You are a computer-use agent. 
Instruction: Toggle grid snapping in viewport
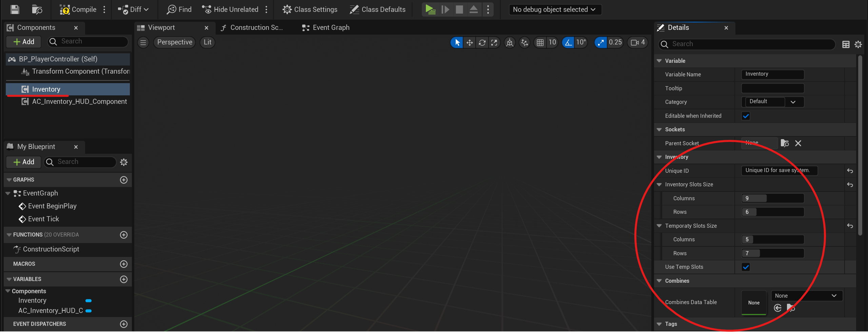coord(540,42)
